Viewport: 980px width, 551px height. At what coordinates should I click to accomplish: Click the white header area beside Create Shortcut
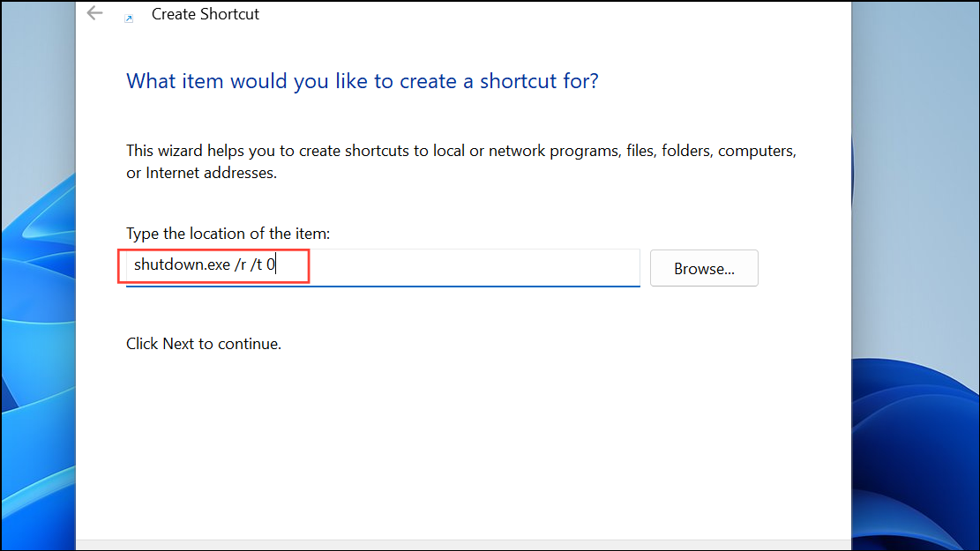[529, 13]
